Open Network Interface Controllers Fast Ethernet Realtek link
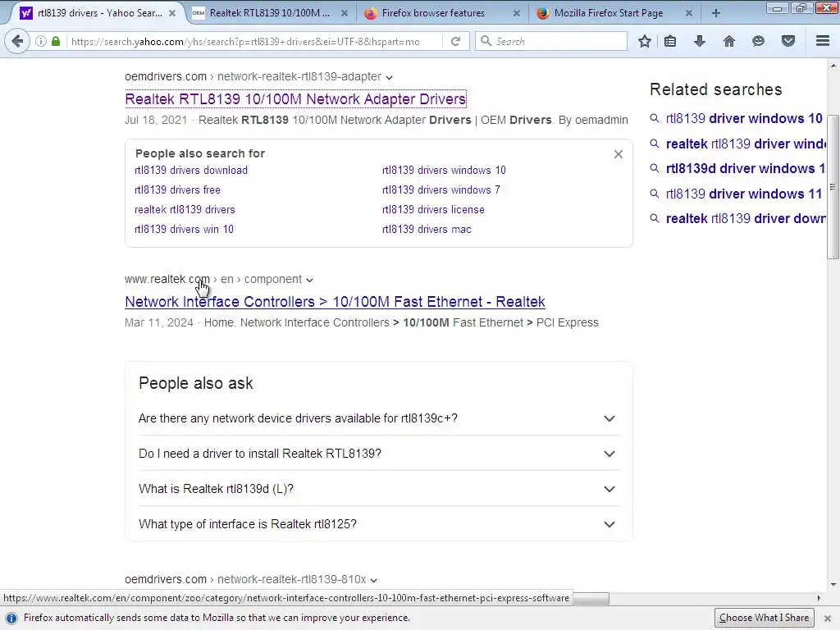Screen dimensions: 840x630 tap(335, 302)
